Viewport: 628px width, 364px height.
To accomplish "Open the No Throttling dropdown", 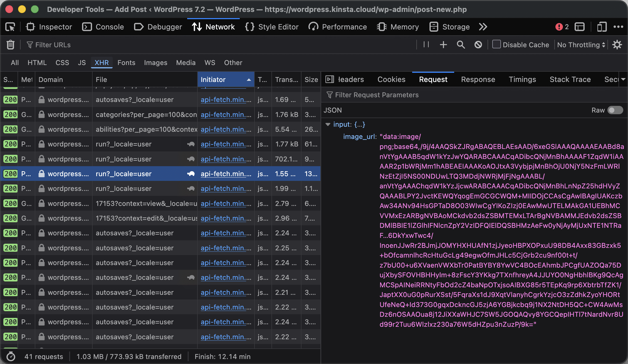I will 581,45.
